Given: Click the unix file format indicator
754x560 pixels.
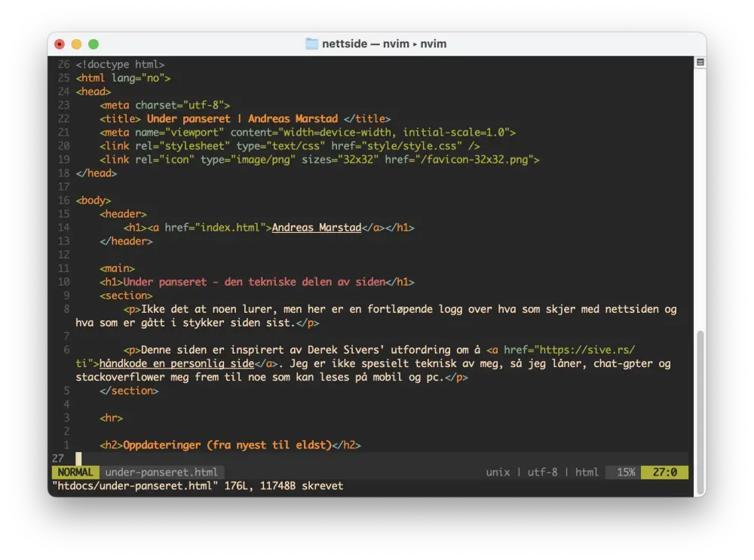Looking at the screenshot, I should (498, 472).
